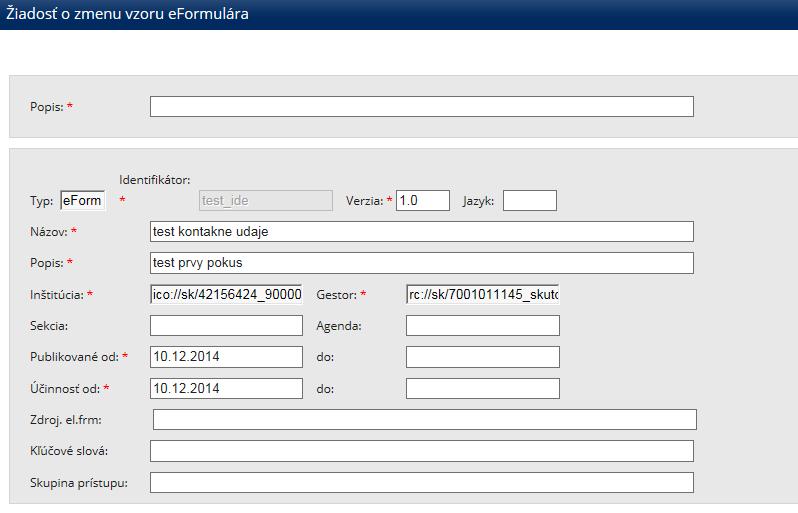Click the Gestor field with rc://sk value
This screenshot has height=513, width=798.
[x=482, y=294]
